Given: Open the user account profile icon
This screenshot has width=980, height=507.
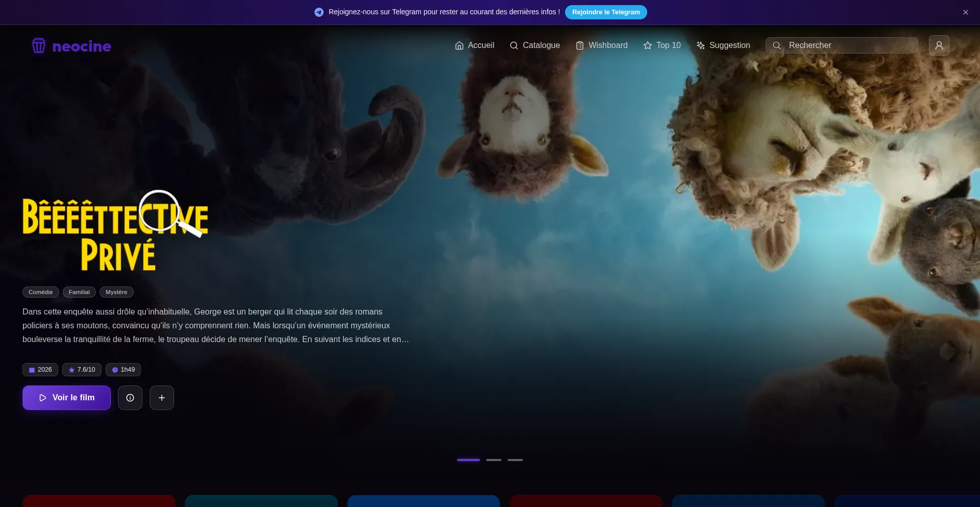Looking at the screenshot, I should [939, 45].
